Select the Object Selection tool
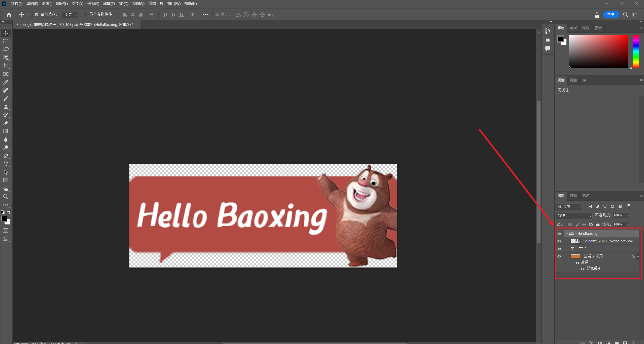Viewport: 644px width, 344px height. pos(6,58)
